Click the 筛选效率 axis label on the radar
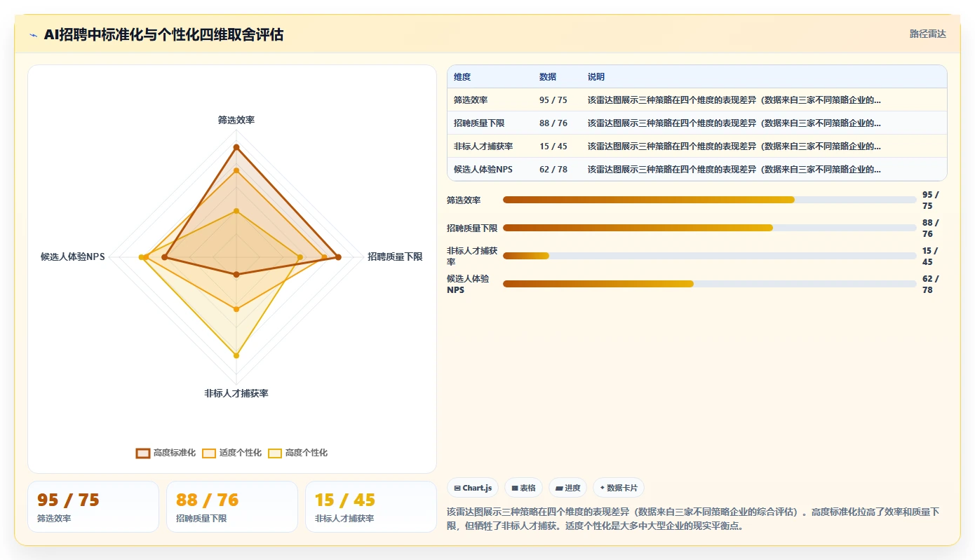The image size is (975, 560). tap(236, 120)
